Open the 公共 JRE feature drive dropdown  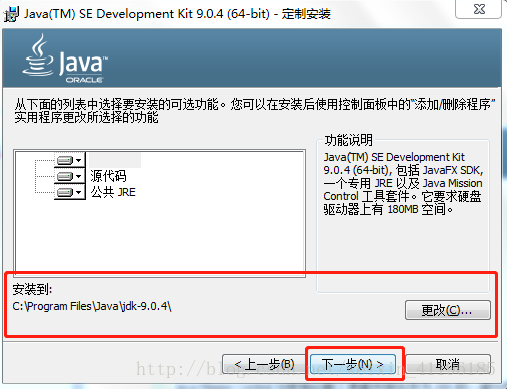click(x=69, y=192)
